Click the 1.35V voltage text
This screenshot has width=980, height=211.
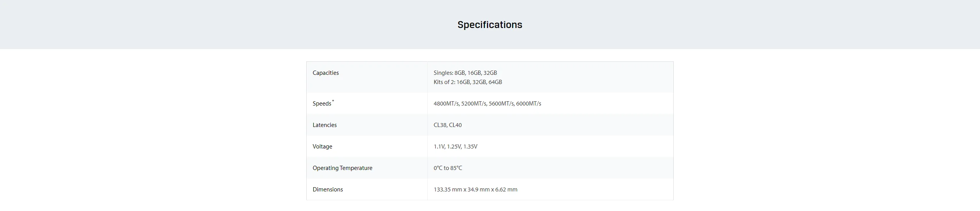[470, 147]
